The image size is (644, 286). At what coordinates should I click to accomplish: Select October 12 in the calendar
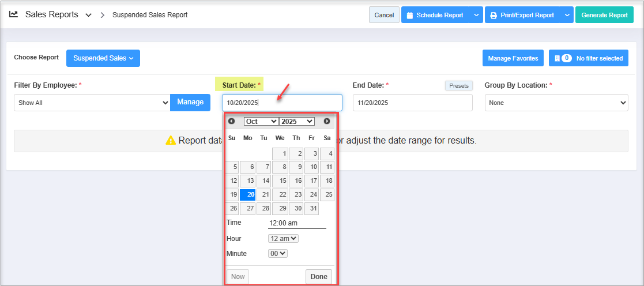click(x=232, y=181)
